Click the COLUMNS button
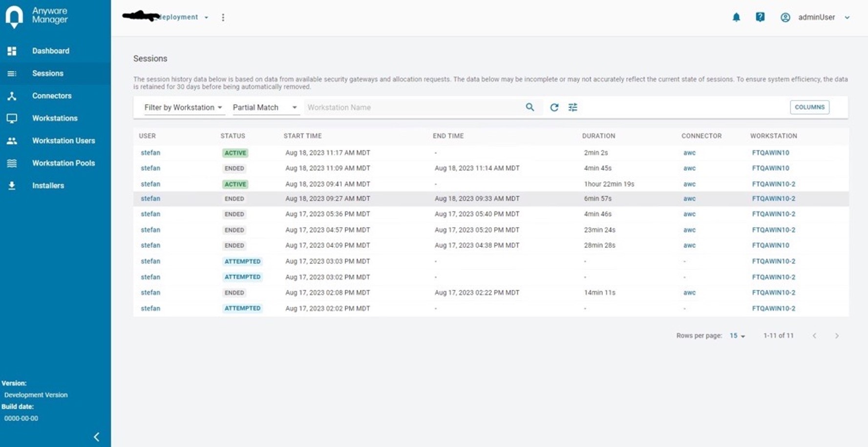 809,107
